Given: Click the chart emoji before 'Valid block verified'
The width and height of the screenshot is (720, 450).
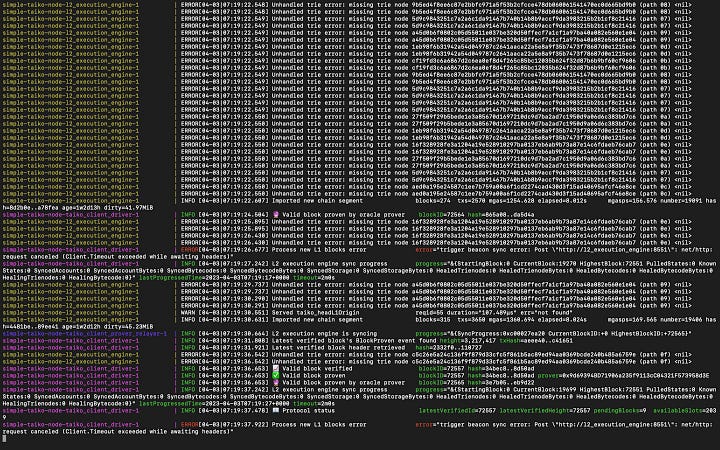Looking at the screenshot, I should click(276, 369).
